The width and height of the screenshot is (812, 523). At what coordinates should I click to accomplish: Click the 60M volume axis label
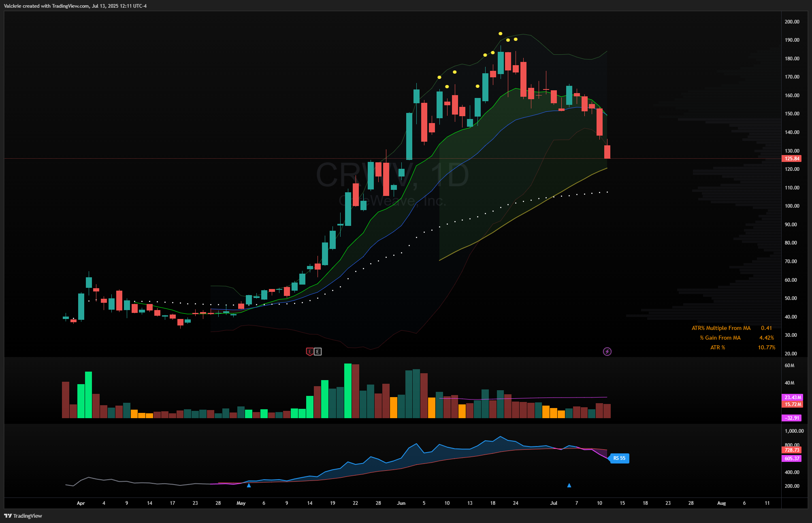coord(789,366)
